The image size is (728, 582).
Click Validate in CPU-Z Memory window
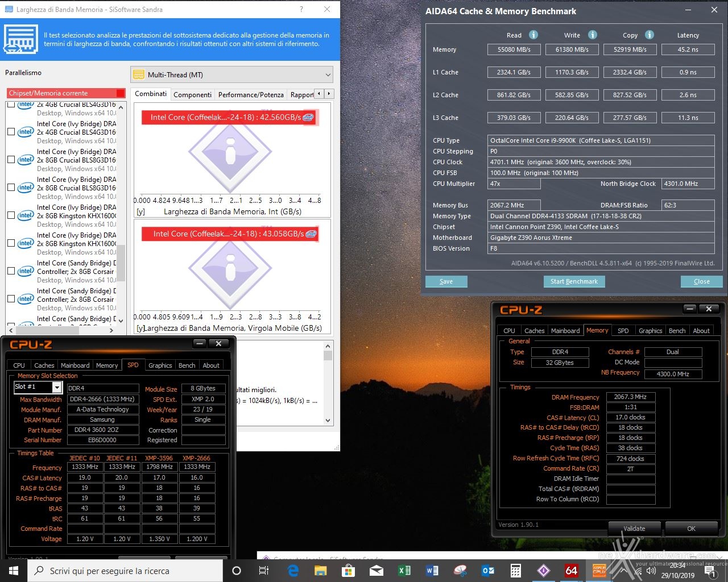click(x=634, y=529)
